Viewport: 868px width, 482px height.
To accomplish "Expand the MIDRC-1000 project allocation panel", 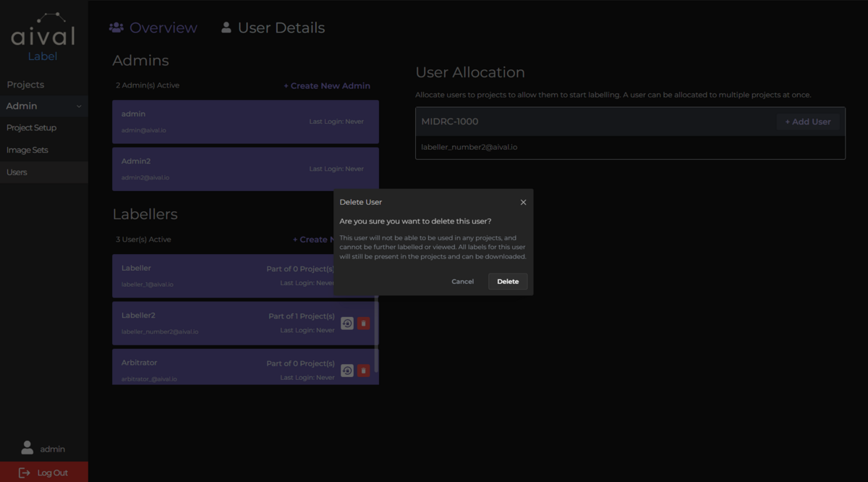I will 448,122.
